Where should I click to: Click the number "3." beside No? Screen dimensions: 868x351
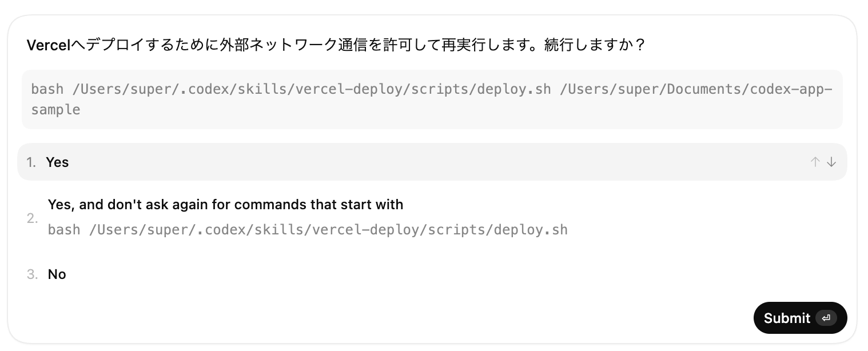point(33,274)
